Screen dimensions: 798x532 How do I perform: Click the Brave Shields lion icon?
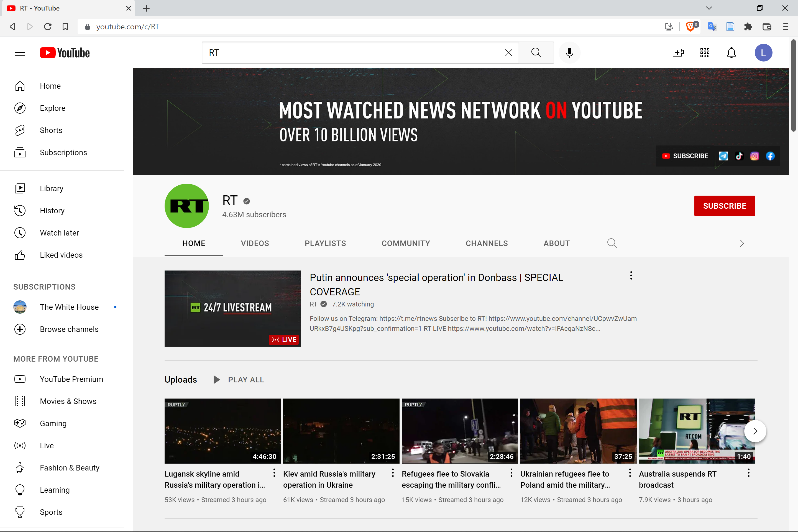690,27
